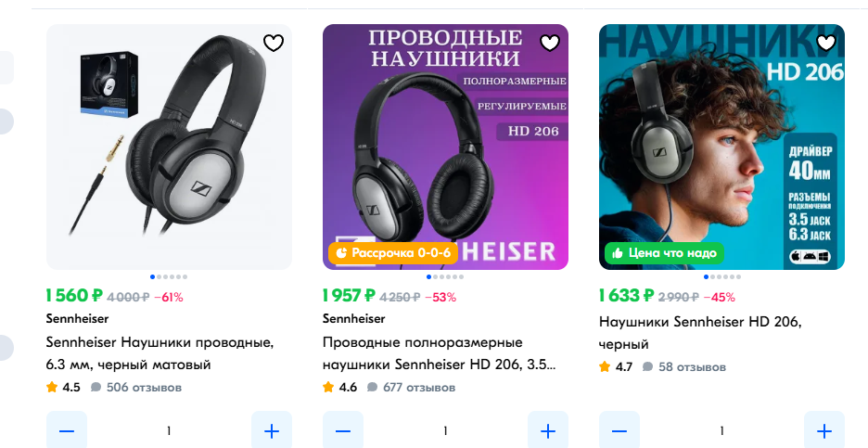Open 'Наушники Sennheiser HD 206, черный' title

(x=700, y=333)
